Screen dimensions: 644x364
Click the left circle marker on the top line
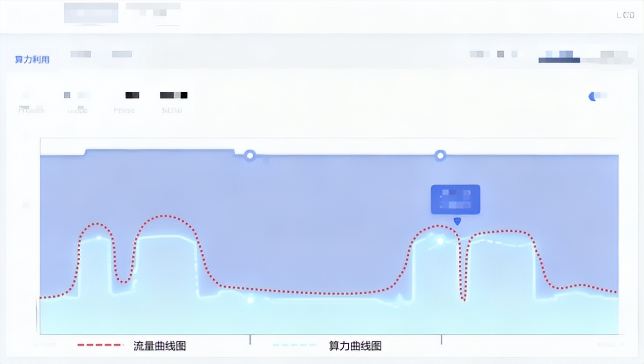250,156
